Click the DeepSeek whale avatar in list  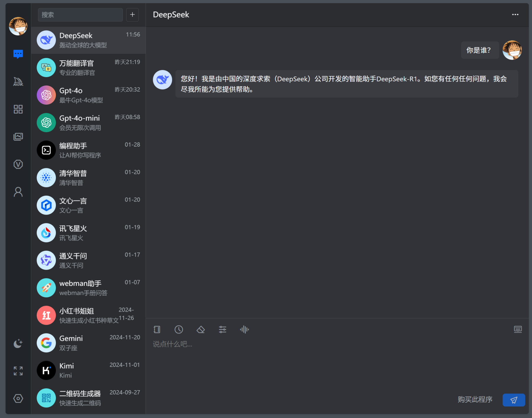[46, 40]
